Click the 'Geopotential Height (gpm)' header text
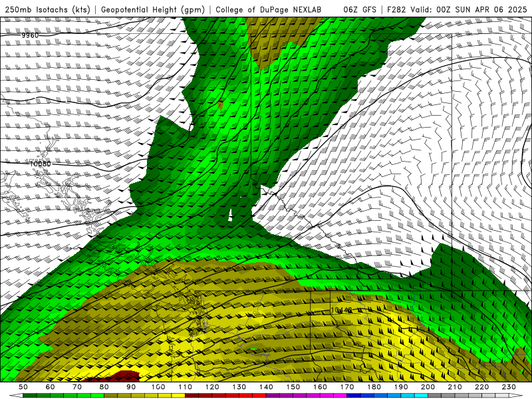Viewport: 532px width, 399px height. tap(153, 9)
